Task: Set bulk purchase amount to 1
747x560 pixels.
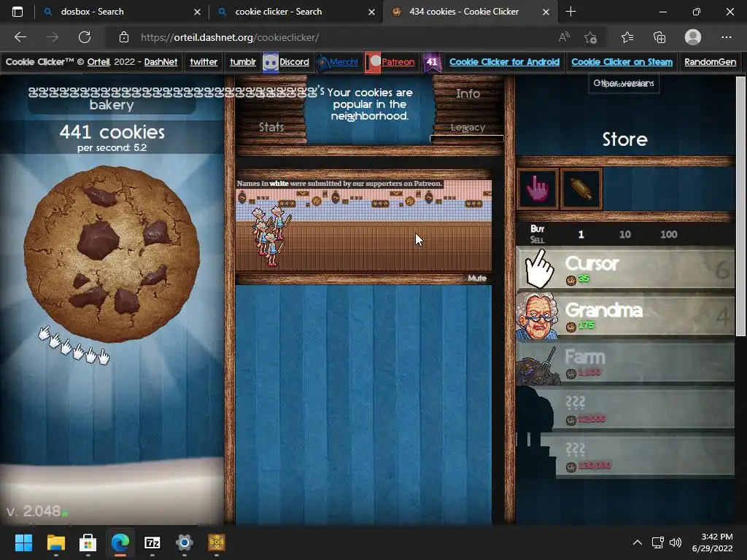Action: (x=581, y=234)
